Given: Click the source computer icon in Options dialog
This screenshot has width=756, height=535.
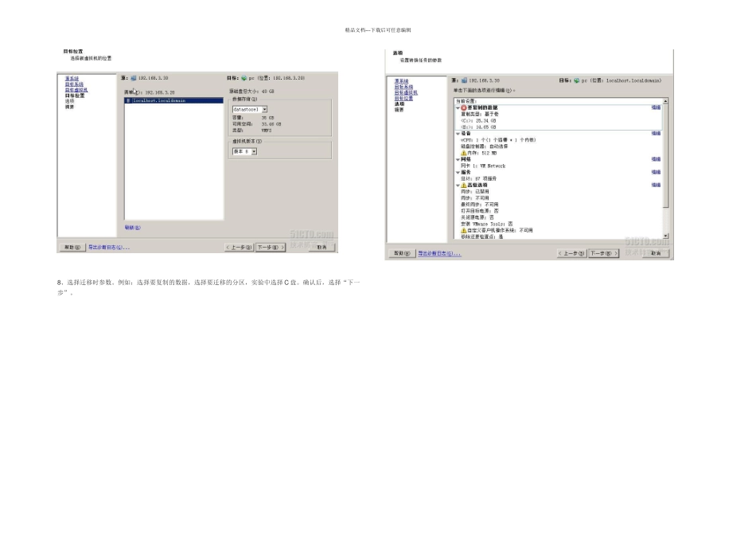Looking at the screenshot, I should click(x=464, y=80).
